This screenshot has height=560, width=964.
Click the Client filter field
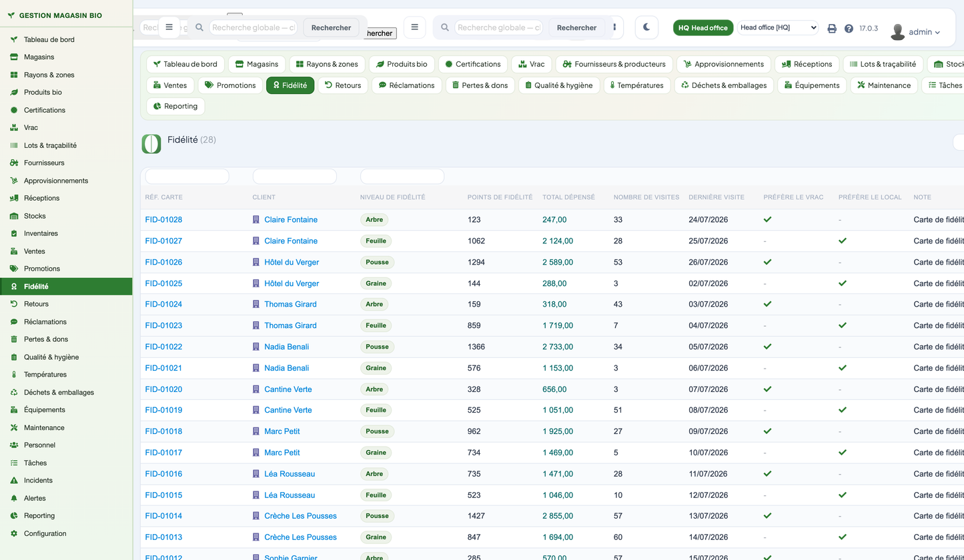[x=294, y=177]
